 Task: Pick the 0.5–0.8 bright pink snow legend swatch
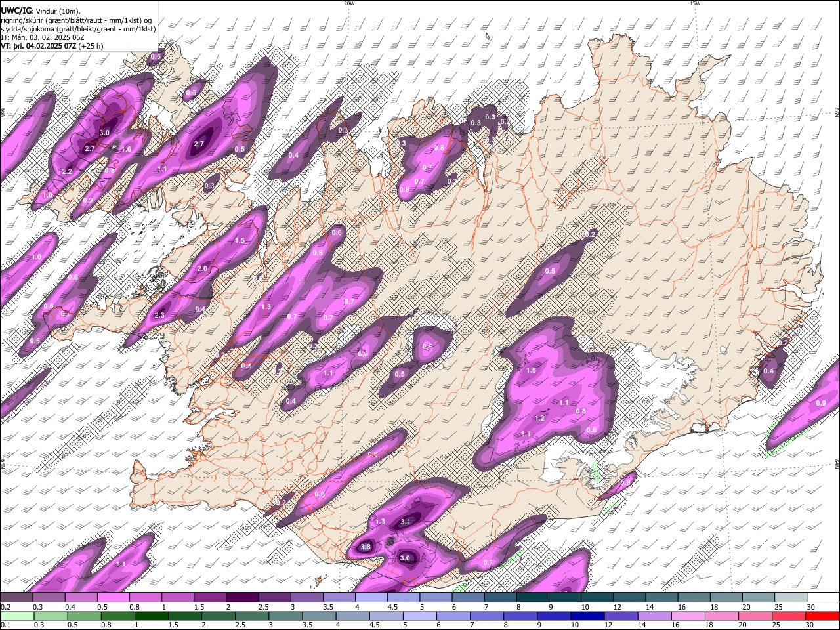click(113, 597)
